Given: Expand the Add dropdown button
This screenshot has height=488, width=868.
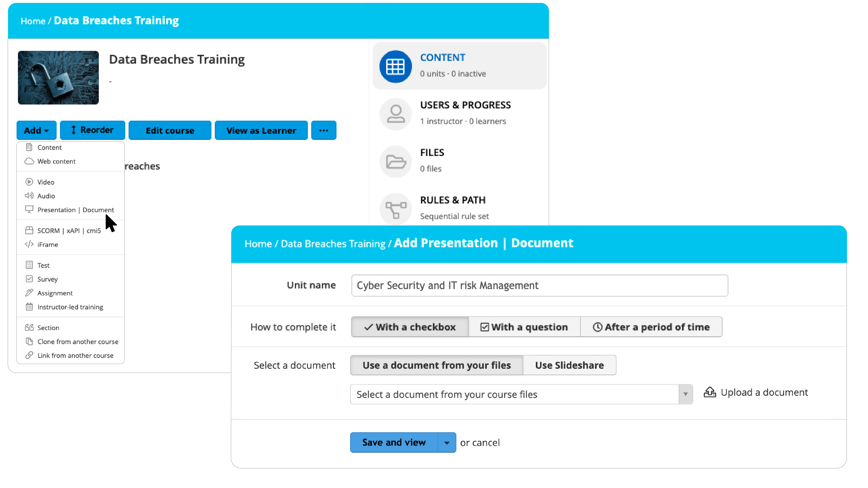Looking at the screenshot, I should 36,130.
